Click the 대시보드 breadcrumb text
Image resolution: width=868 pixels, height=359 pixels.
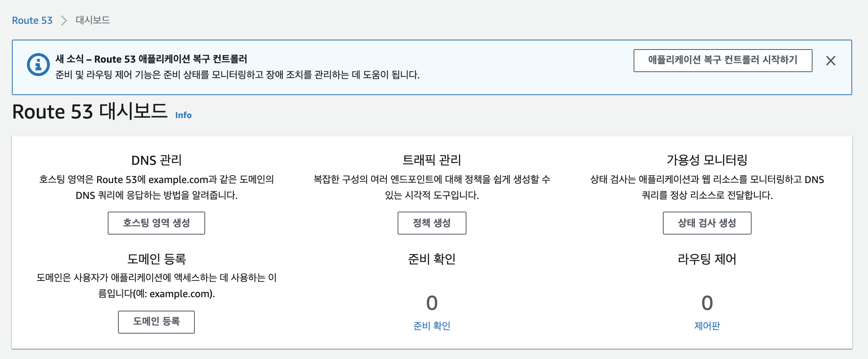click(x=93, y=20)
